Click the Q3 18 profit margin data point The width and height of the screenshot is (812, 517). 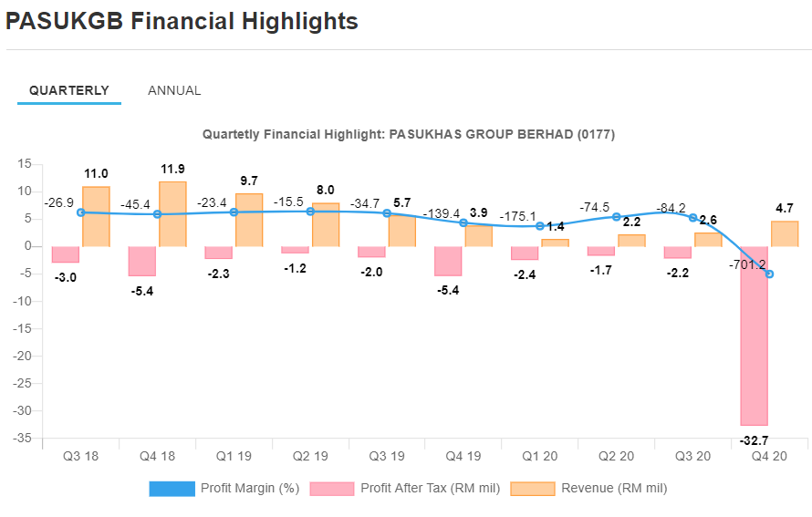pos(81,212)
